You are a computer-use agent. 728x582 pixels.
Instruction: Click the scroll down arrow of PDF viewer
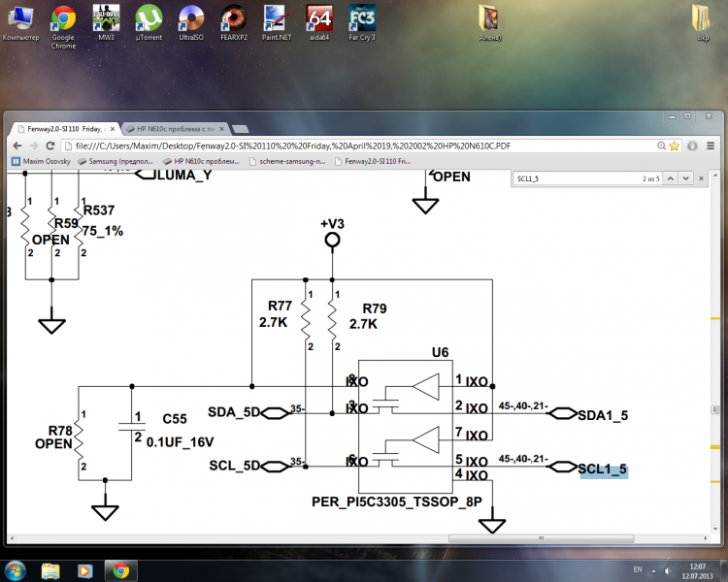pyautogui.click(x=715, y=529)
